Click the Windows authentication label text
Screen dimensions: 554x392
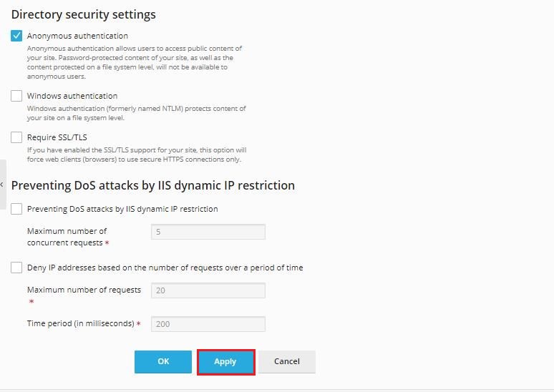point(72,96)
